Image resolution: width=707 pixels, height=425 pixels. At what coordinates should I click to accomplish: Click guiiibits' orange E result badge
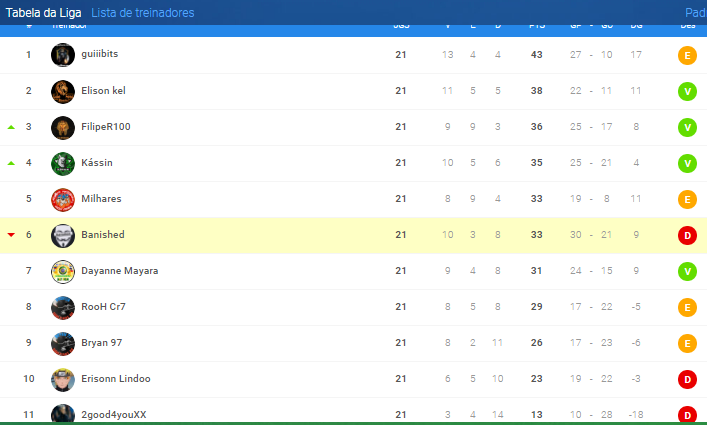687,55
